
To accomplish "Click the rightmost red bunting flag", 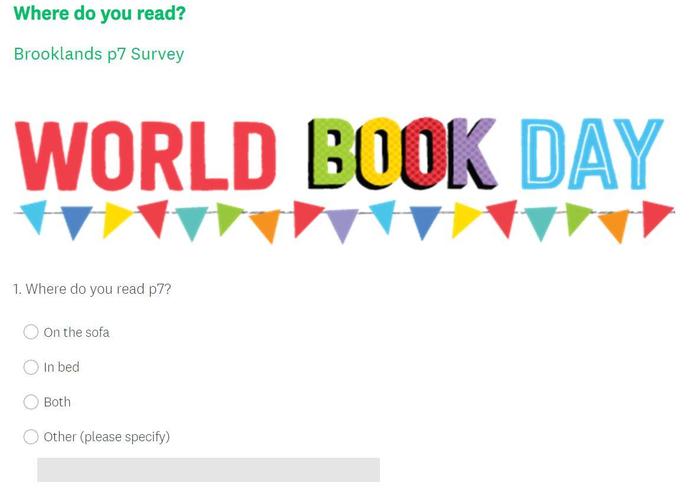I will coord(655,217).
